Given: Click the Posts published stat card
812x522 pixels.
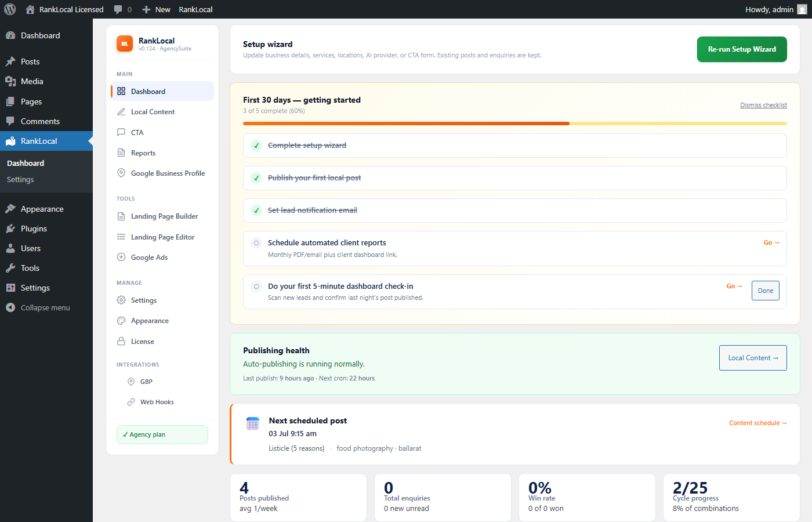Looking at the screenshot, I should pyautogui.click(x=299, y=498).
